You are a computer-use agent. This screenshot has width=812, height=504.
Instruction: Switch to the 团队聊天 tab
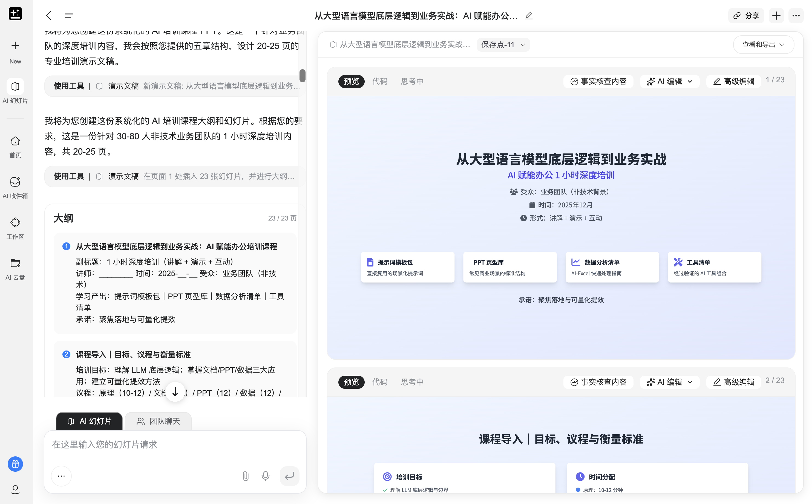click(x=159, y=421)
